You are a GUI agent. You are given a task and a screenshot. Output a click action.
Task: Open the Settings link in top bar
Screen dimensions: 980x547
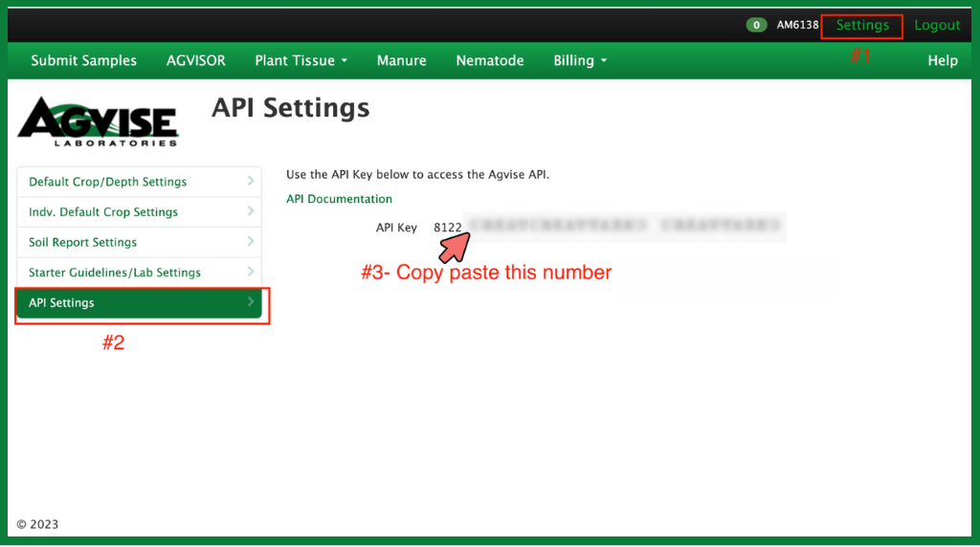pos(862,26)
